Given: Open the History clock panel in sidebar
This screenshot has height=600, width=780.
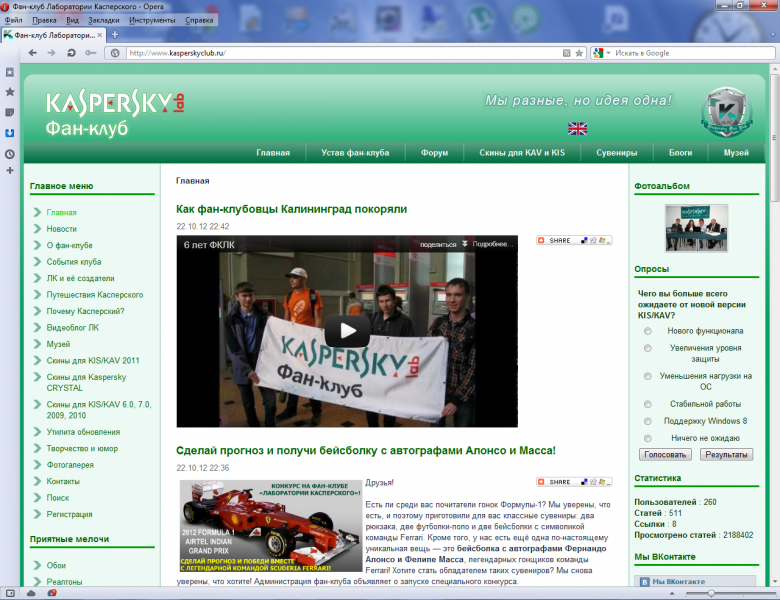Looking at the screenshot, I should coord(9,154).
